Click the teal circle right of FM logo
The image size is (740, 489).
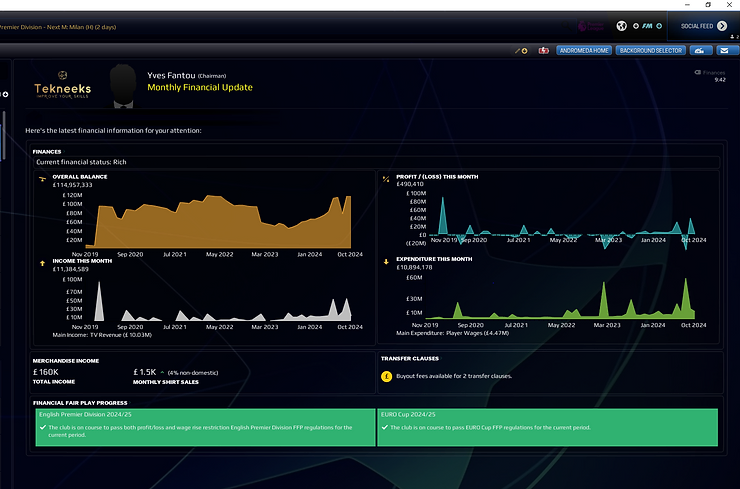click(659, 26)
